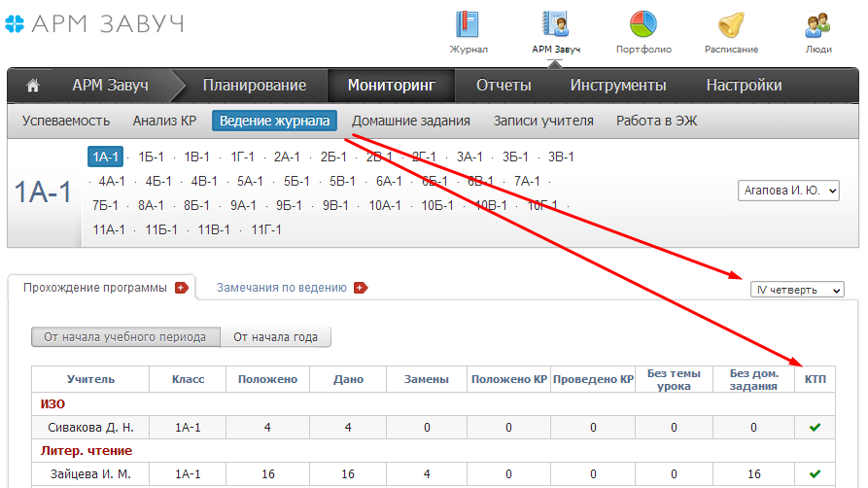Select От начала учебного периода toggle
868x488 pixels.
[x=125, y=336]
